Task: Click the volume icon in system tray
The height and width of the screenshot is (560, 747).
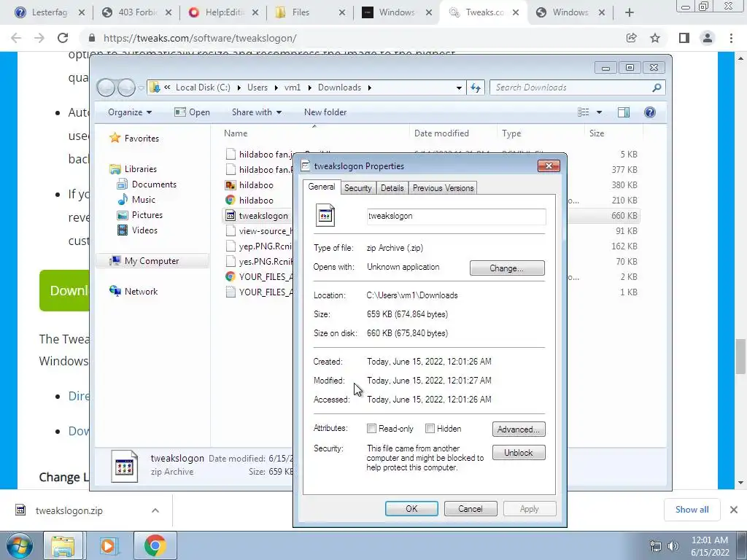Action: coord(673,546)
